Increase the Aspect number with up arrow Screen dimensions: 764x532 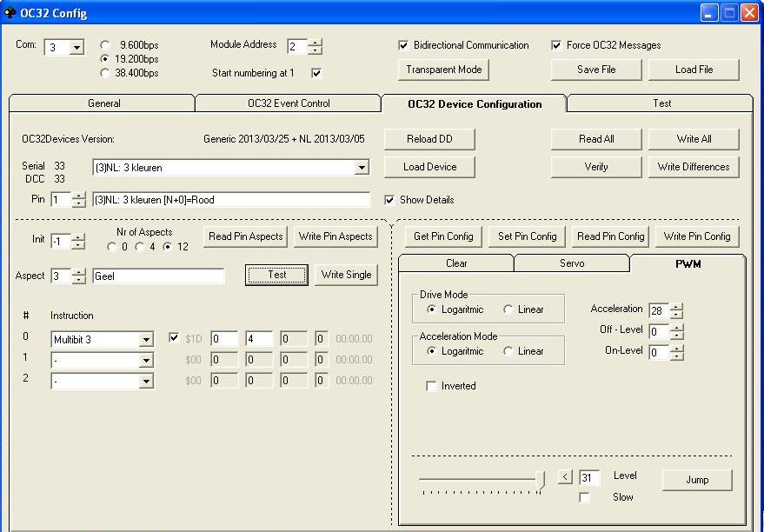[x=78, y=271]
